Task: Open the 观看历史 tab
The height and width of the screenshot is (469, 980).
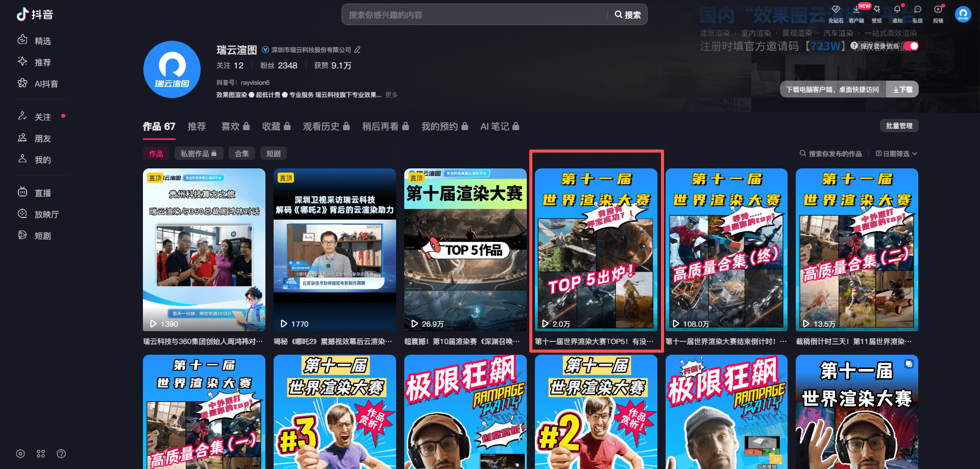Action: coord(326,127)
